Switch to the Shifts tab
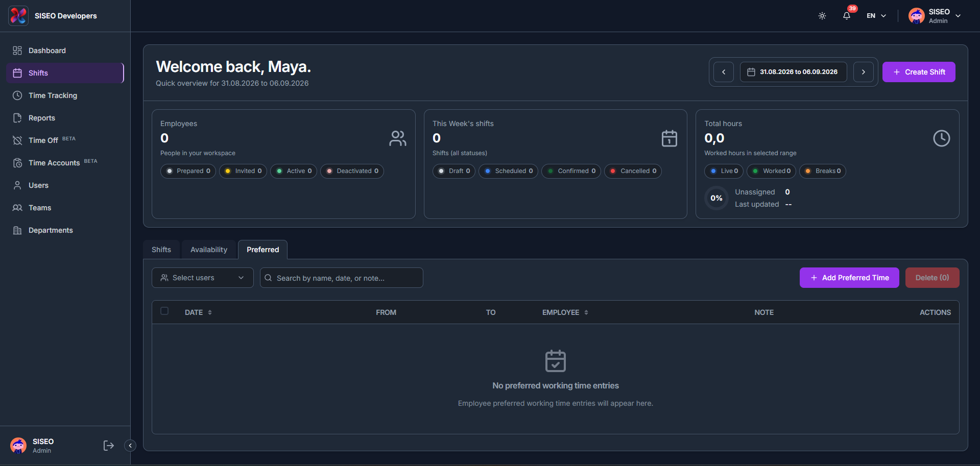 point(161,250)
